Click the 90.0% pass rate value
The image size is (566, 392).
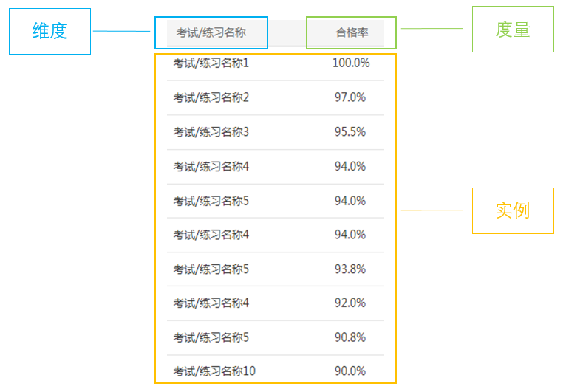(350, 371)
